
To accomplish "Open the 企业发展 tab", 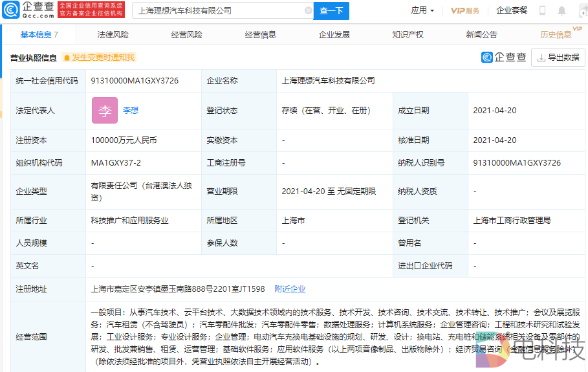I will point(334,35).
